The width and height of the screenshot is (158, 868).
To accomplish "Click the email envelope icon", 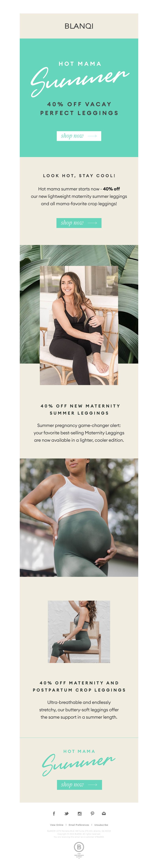I will tap(104, 813).
